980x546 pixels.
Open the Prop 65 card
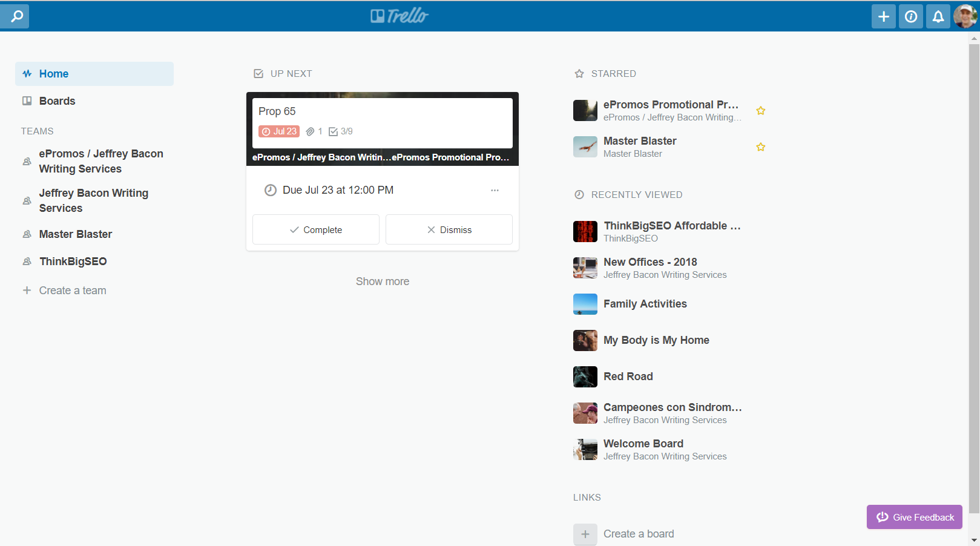pos(383,123)
